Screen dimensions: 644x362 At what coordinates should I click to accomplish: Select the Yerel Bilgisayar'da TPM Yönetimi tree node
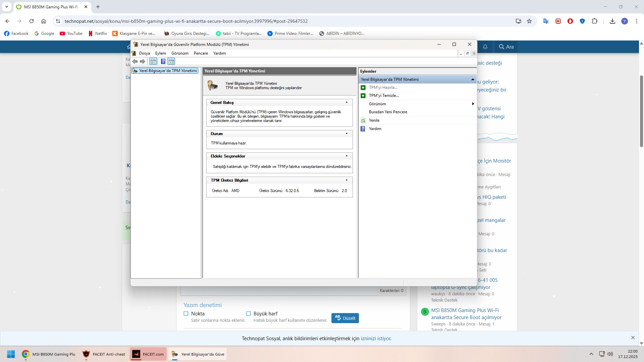168,71
